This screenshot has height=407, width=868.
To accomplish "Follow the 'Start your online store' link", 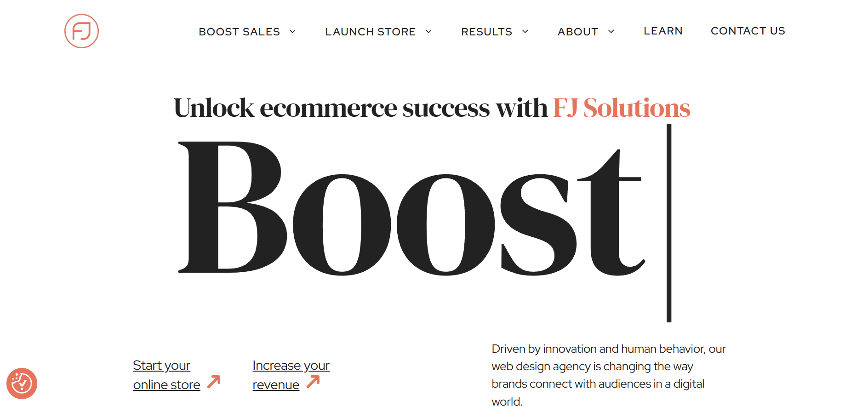I will [x=166, y=375].
